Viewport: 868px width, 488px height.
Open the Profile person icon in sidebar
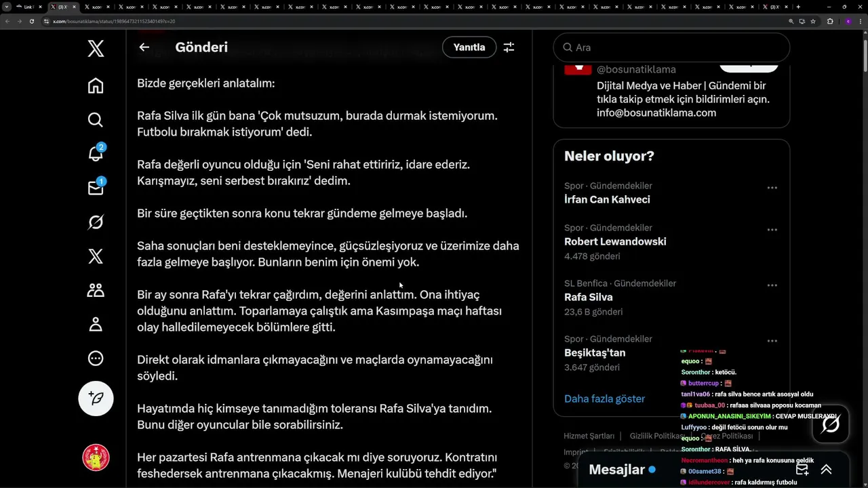click(96, 324)
